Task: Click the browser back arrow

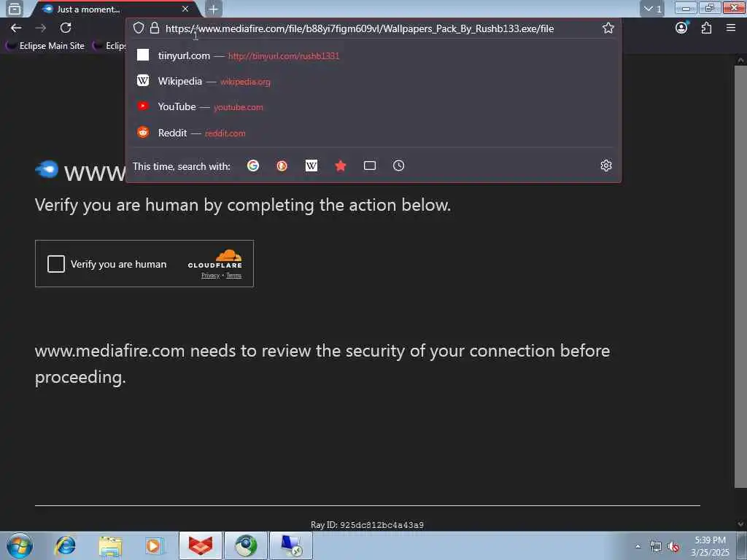Action: coord(16,28)
